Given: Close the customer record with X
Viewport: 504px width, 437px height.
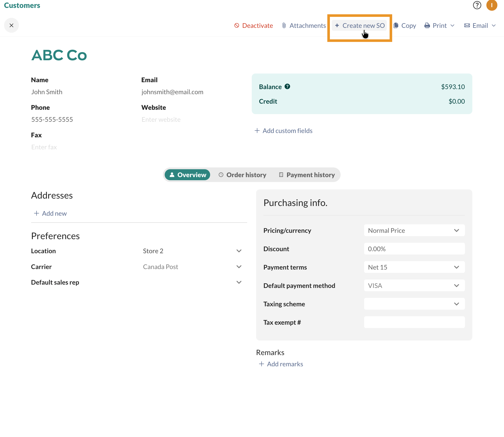Looking at the screenshot, I should coord(11,25).
